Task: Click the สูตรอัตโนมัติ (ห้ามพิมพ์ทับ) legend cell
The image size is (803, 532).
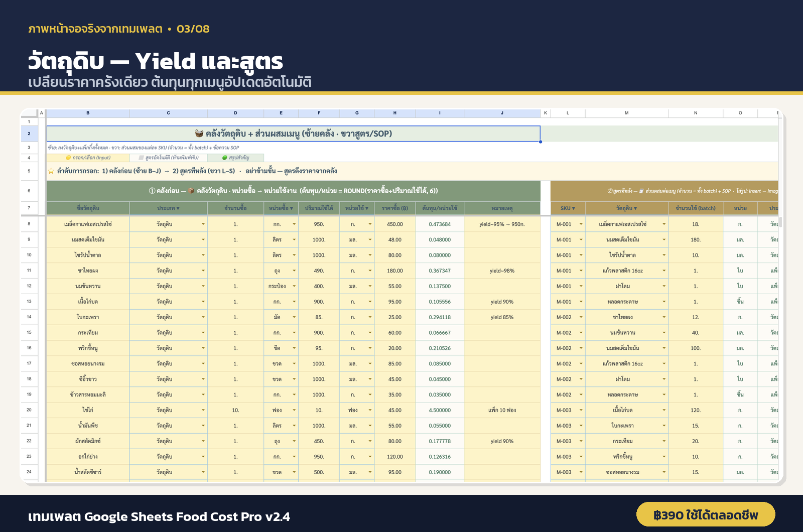Action: point(168,158)
